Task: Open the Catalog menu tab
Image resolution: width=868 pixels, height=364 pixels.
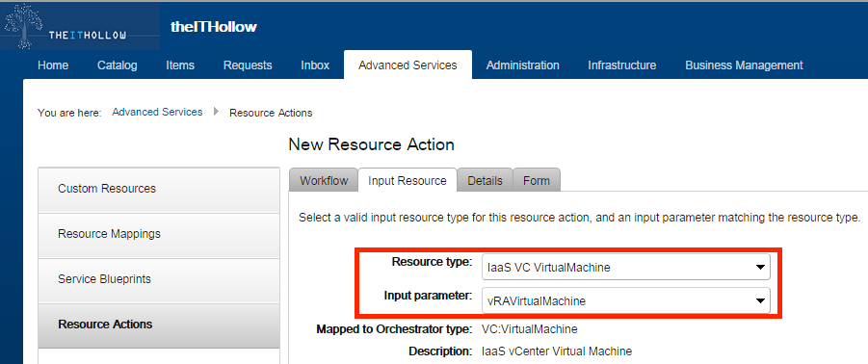Action: click(118, 65)
